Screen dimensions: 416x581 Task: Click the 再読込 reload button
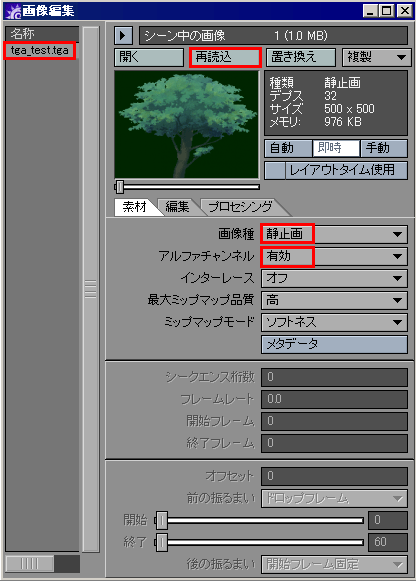(x=225, y=57)
